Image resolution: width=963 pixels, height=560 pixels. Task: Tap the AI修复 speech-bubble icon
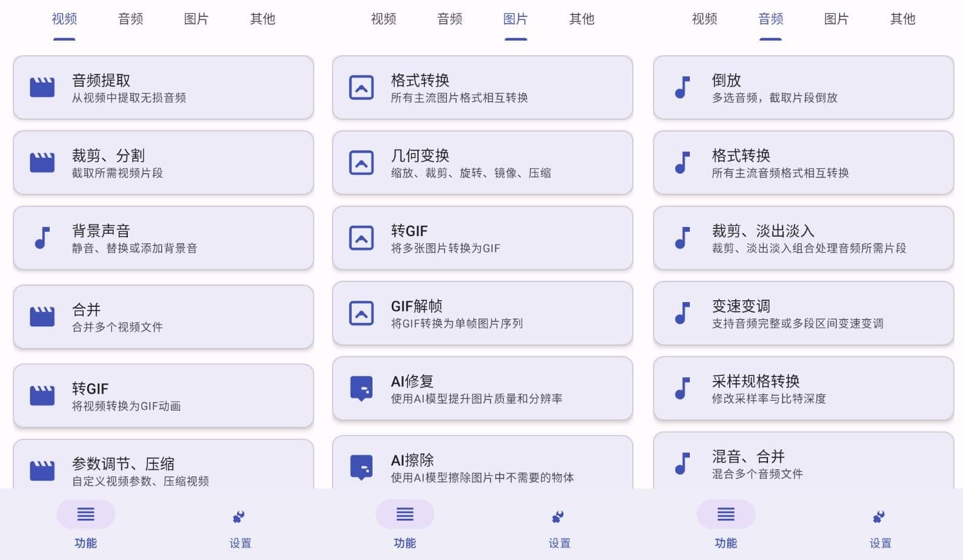click(x=362, y=388)
